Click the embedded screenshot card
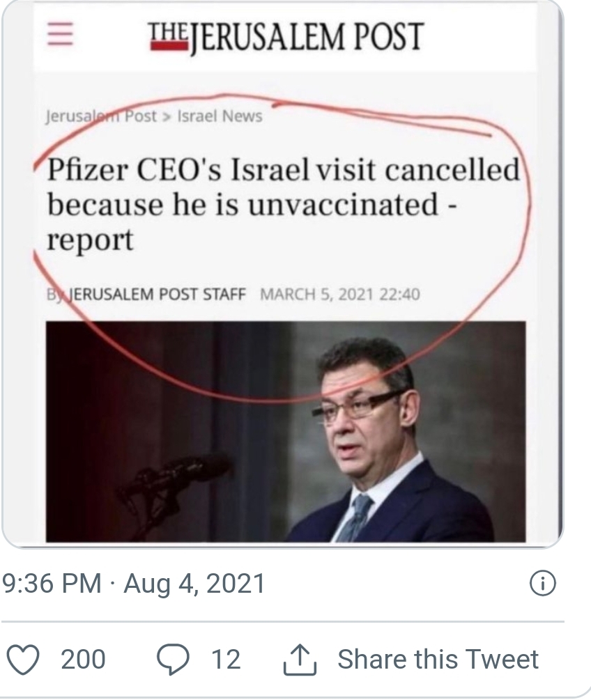591x700 pixels. coord(282,274)
